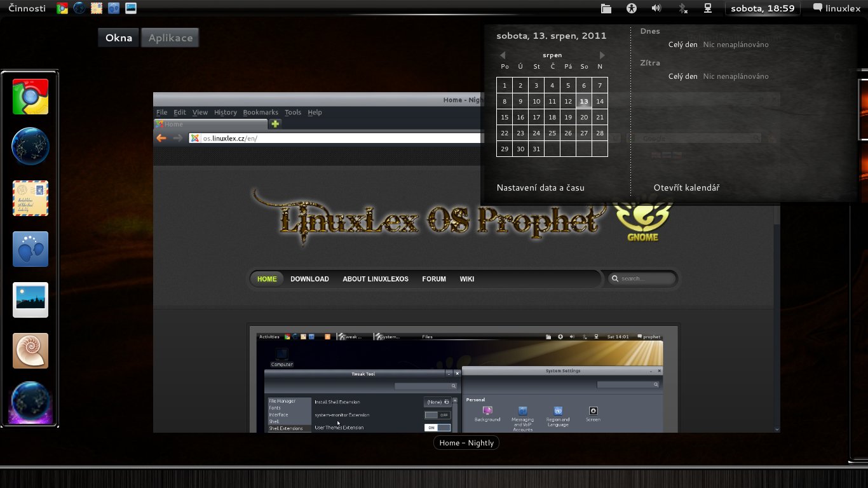Open the File menu in Nightly
The width and height of the screenshot is (868, 488).
[162, 112]
